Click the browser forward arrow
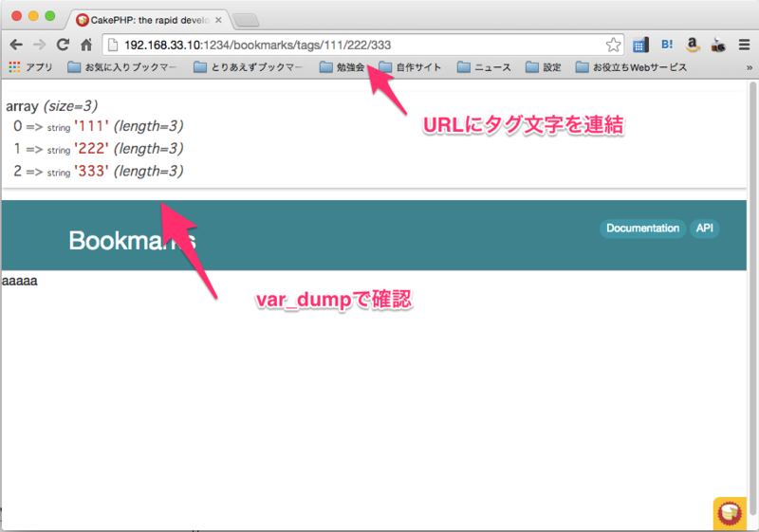759x532 pixels. coord(39,45)
